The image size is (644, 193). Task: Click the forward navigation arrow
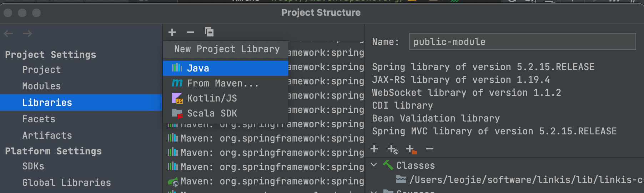point(27,34)
